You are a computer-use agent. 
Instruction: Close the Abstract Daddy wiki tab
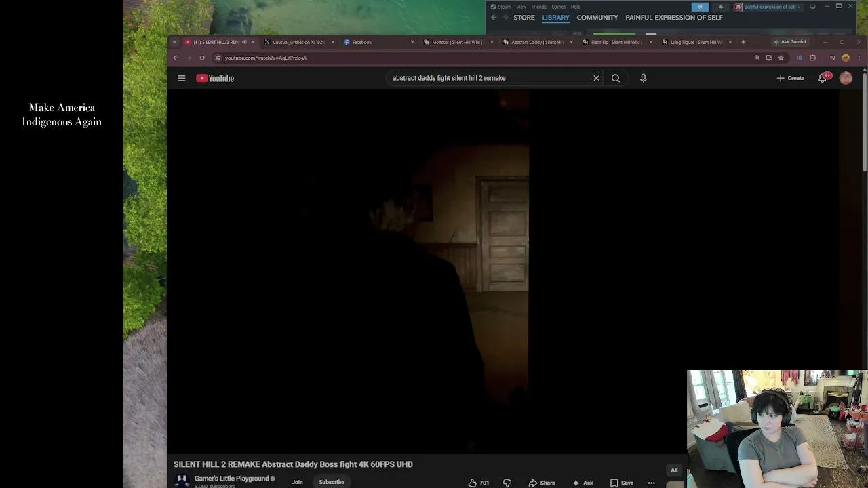[x=571, y=42]
